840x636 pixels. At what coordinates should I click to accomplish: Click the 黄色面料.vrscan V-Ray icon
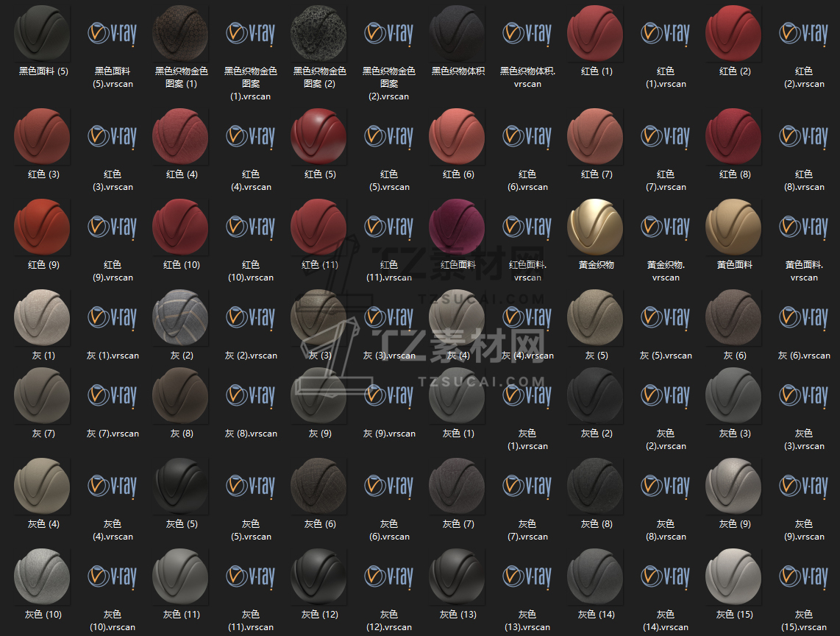point(803,227)
